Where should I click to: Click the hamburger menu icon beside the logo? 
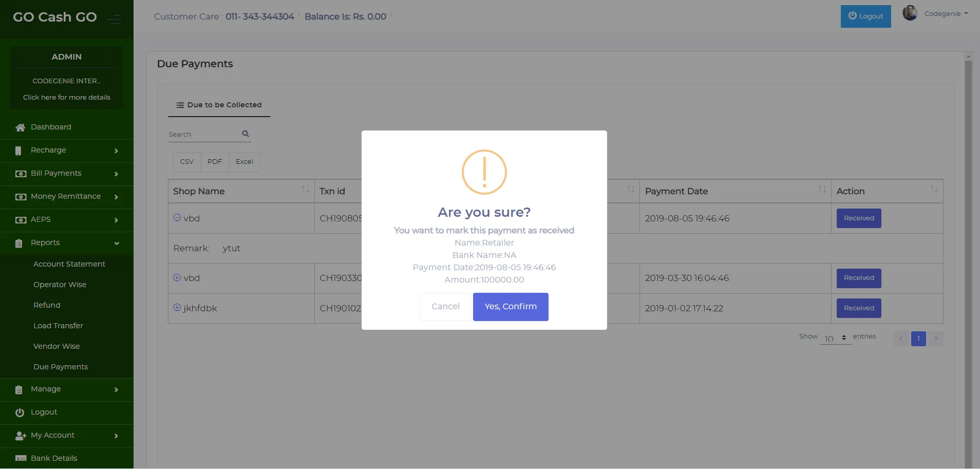[x=115, y=19]
